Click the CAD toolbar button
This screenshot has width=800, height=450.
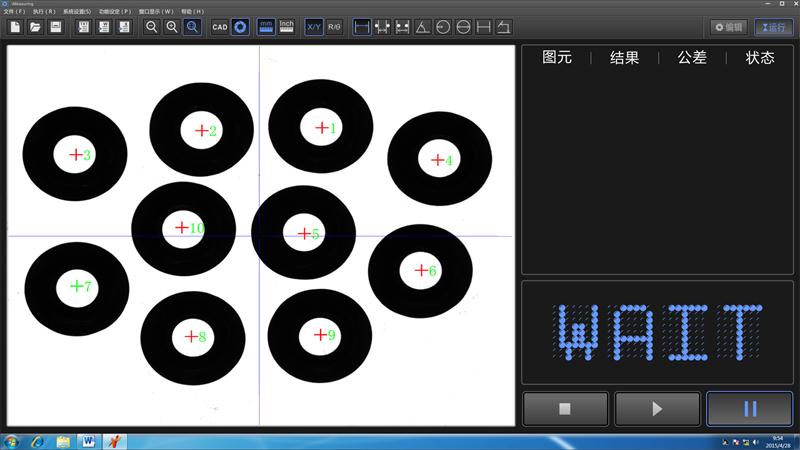click(220, 27)
